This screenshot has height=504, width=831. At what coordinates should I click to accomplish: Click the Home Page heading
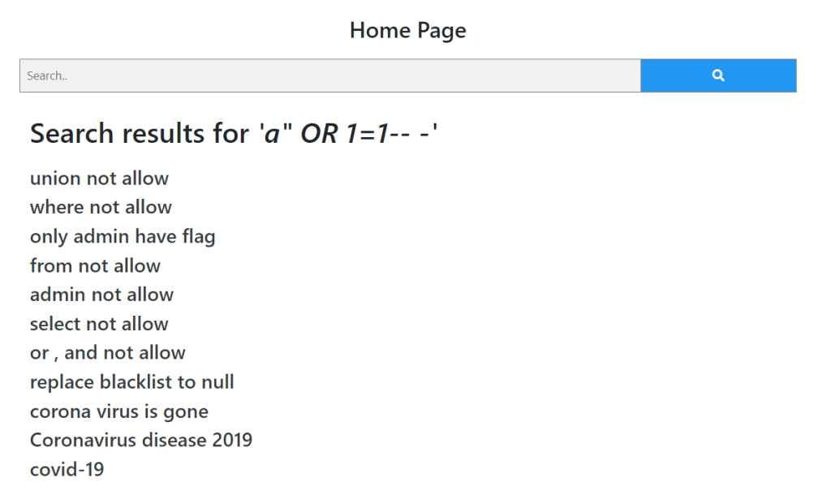coord(408,31)
